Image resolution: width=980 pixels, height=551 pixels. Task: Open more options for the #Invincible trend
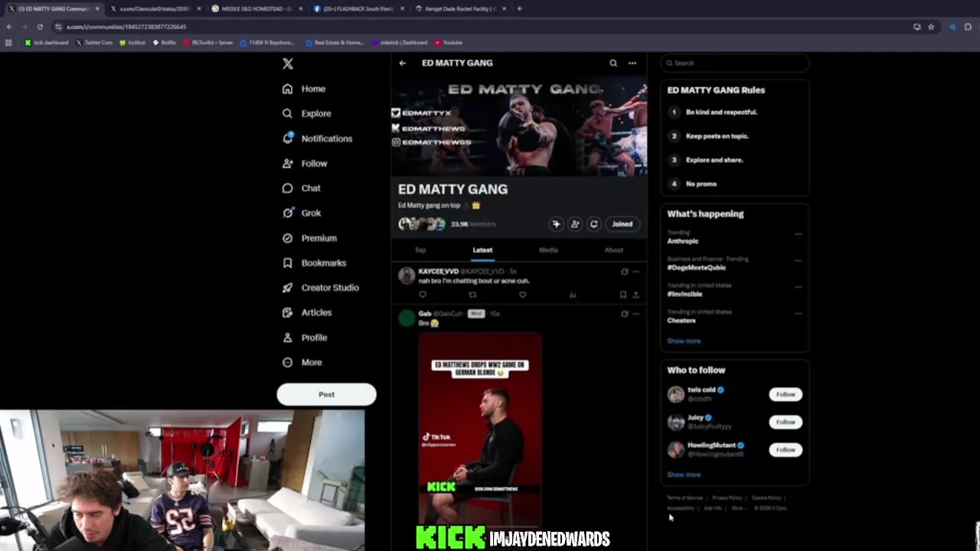tap(798, 287)
